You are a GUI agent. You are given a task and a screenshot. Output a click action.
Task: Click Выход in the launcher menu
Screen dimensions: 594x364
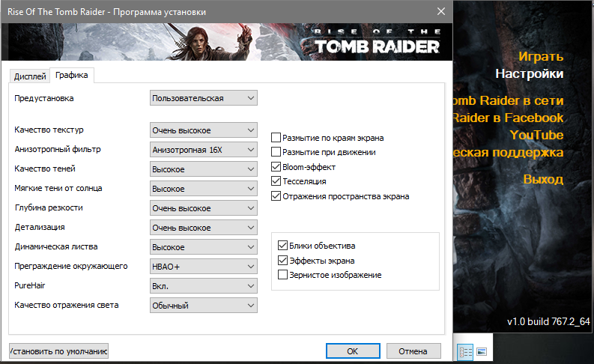coord(543,179)
